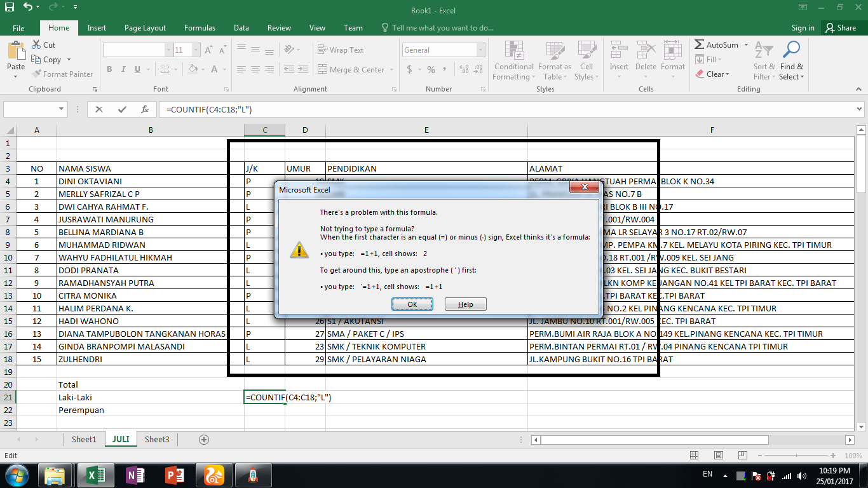Screen dimensions: 868x488
Task: Click the formula bar text field
Action: pos(506,109)
